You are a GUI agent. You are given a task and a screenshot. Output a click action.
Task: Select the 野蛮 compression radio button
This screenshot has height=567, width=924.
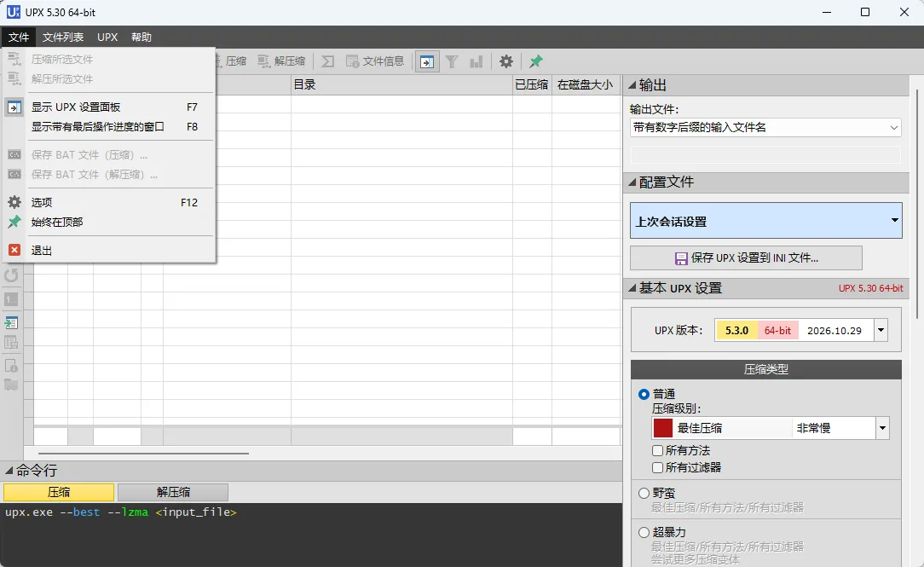[644, 494]
